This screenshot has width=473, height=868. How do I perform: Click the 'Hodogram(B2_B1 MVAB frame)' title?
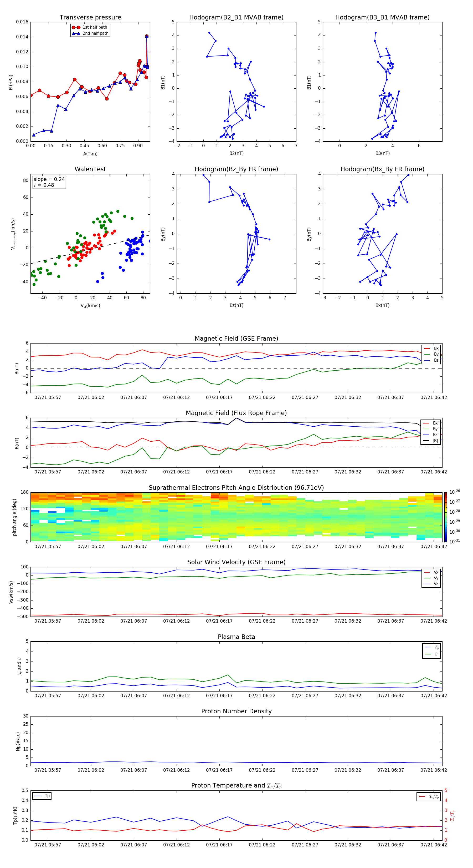pos(236,18)
